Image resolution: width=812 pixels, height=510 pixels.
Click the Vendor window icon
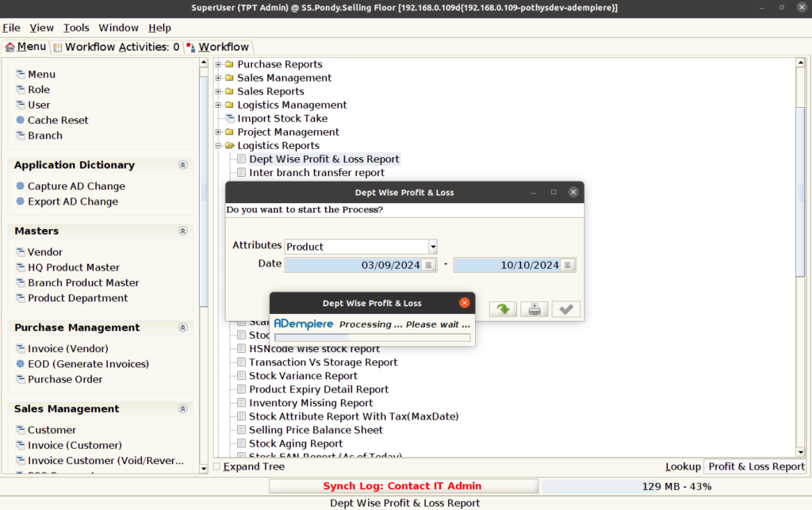click(x=20, y=252)
